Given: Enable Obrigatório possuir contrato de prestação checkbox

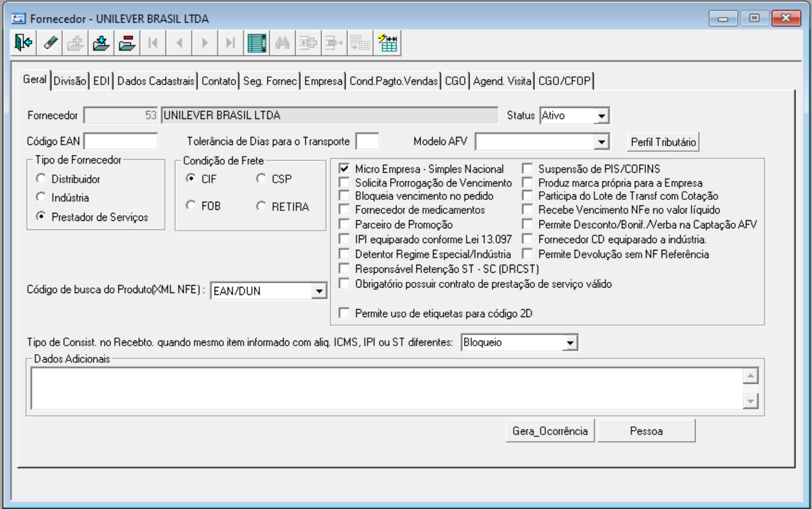Looking at the screenshot, I should pos(344,283).
